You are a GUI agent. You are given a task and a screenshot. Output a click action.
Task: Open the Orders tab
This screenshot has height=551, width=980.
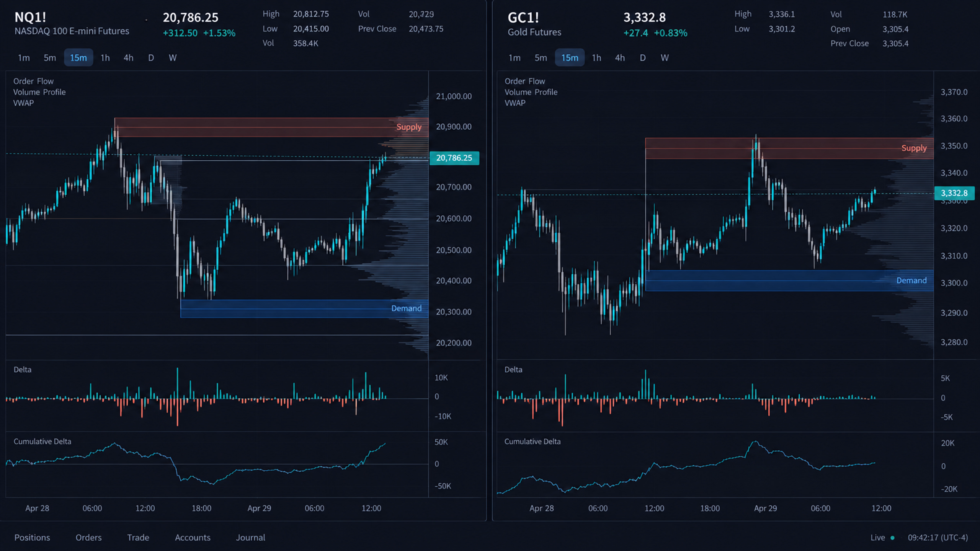click(x=88, y=538)
